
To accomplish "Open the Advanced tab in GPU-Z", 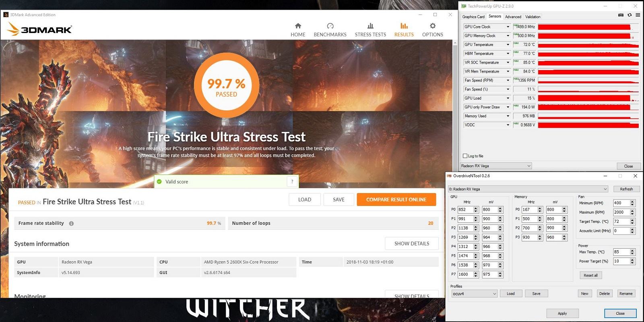I will coord(513,17).
